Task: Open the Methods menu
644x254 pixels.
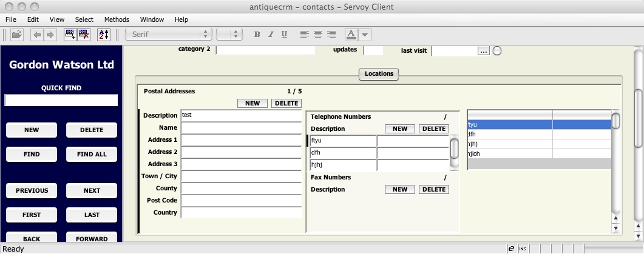Action: (x=117, y=19)
